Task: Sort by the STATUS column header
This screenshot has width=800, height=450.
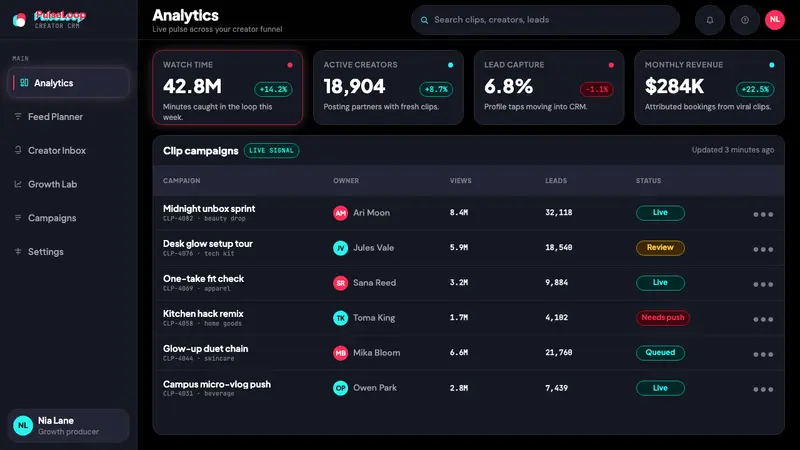Action: pos(648,181)
